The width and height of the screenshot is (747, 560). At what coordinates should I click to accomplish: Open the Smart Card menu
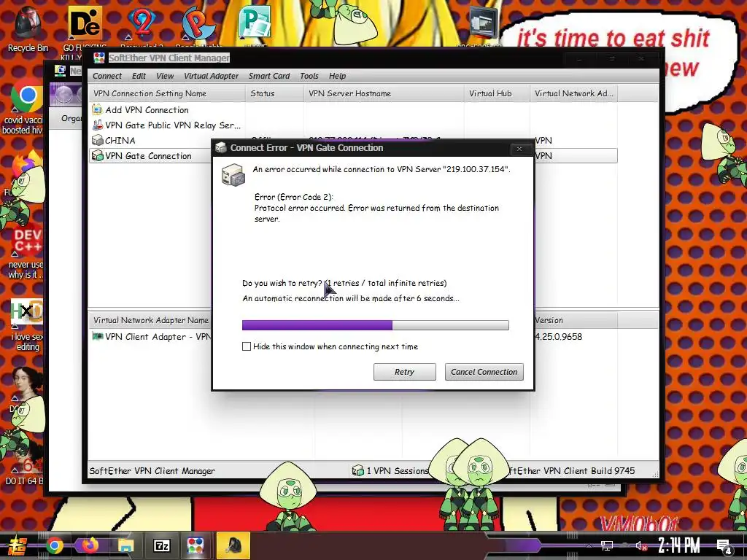coord(269,76)
